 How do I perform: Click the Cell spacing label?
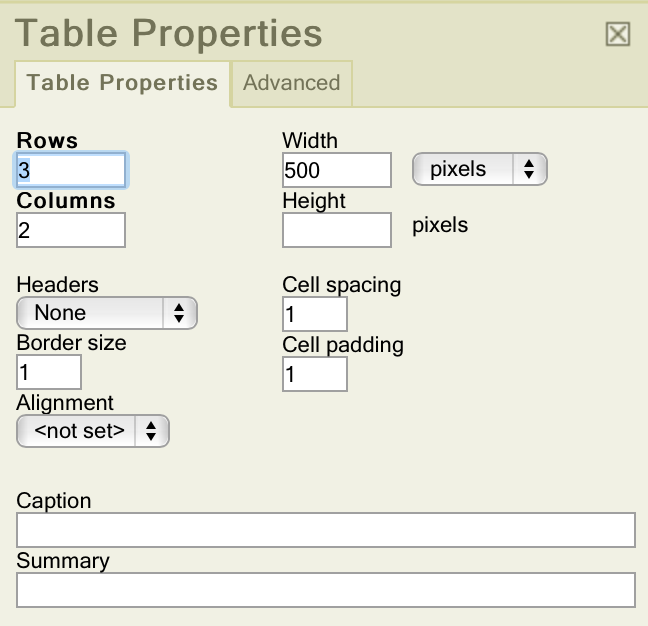pos(342,286)
